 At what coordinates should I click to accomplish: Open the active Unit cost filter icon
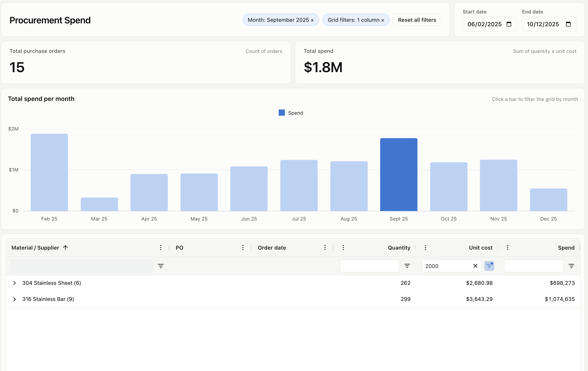489,266
